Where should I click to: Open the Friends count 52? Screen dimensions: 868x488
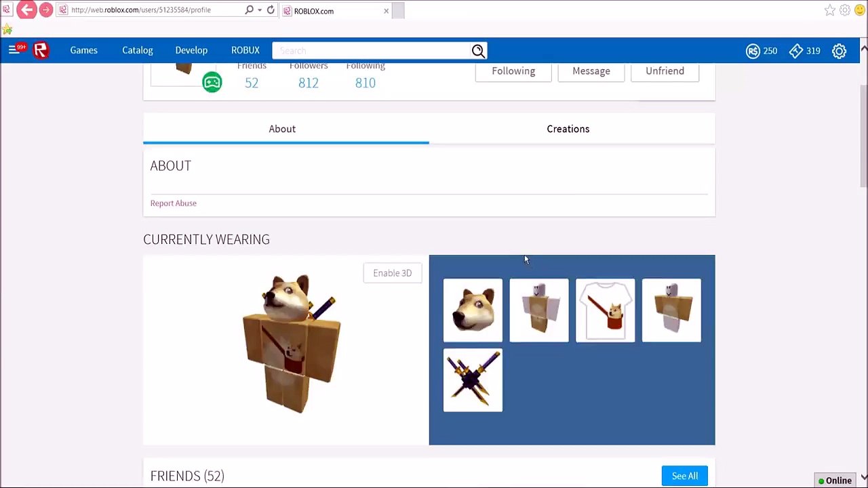click(252, 83)
